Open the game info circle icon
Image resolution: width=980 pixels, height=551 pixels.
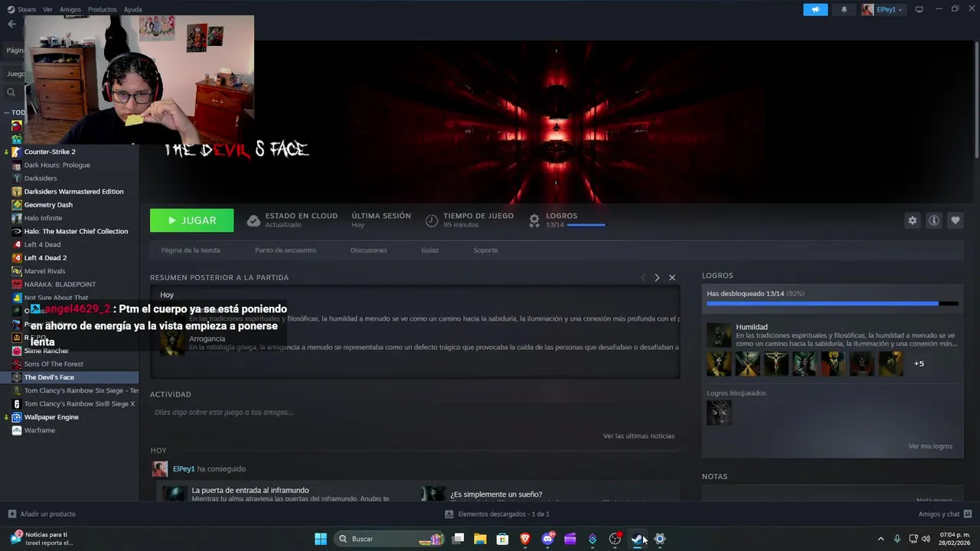pyautogui.click(x=933, y=220)
